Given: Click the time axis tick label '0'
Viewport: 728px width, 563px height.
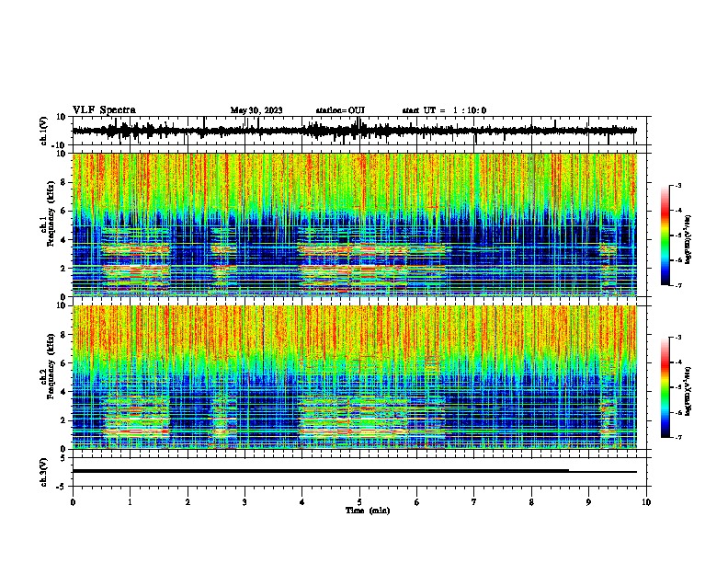Looking at the screenshot, I should click(73, 502).
